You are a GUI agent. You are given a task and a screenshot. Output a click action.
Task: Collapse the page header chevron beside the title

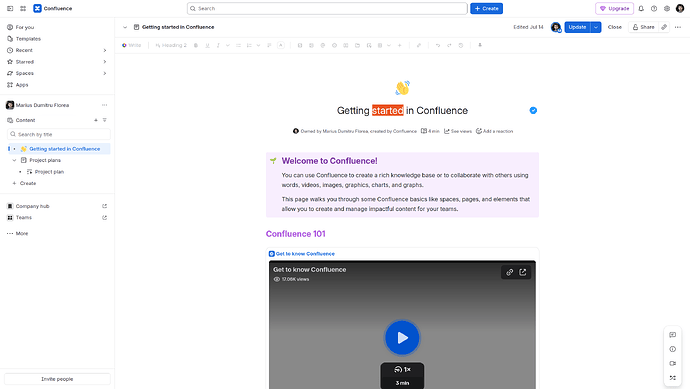pos(125,27)
